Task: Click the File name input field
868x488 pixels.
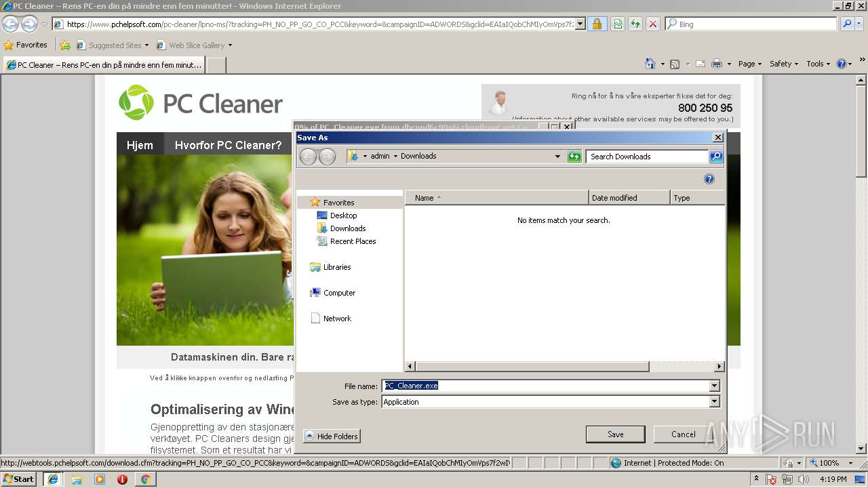Action: 546,386
